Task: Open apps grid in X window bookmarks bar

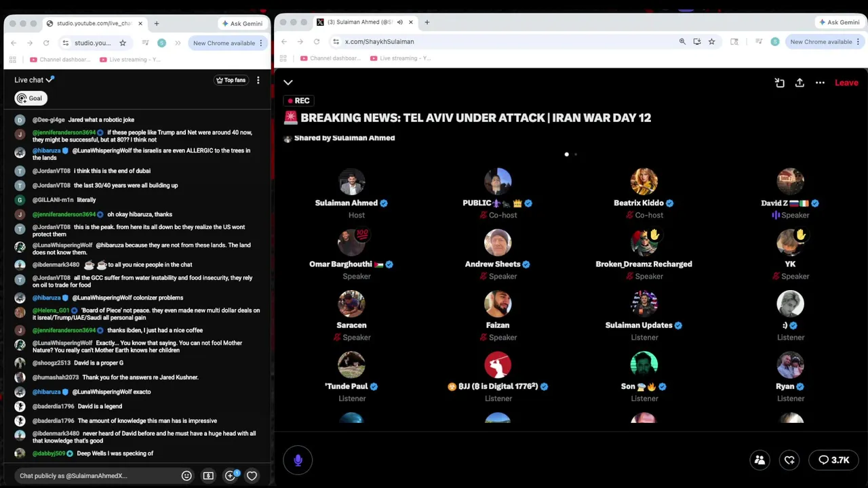Action: coord(283,58)
